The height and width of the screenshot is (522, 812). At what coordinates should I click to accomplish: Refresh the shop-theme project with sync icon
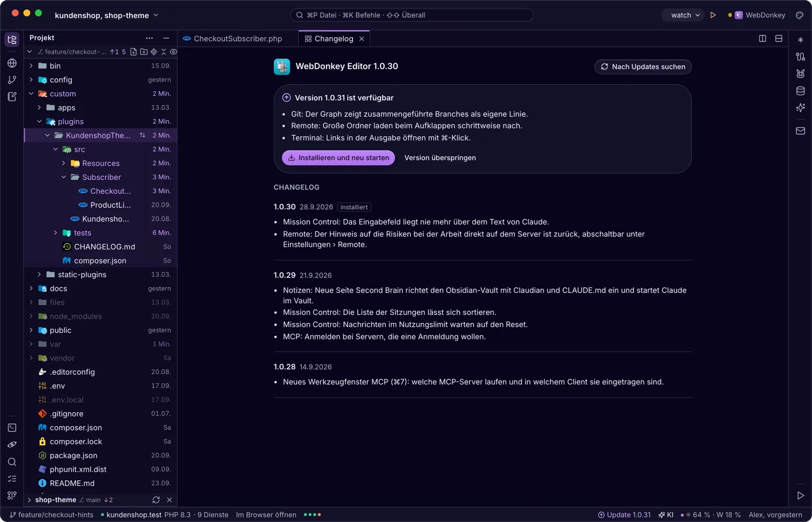click(156, 500)
